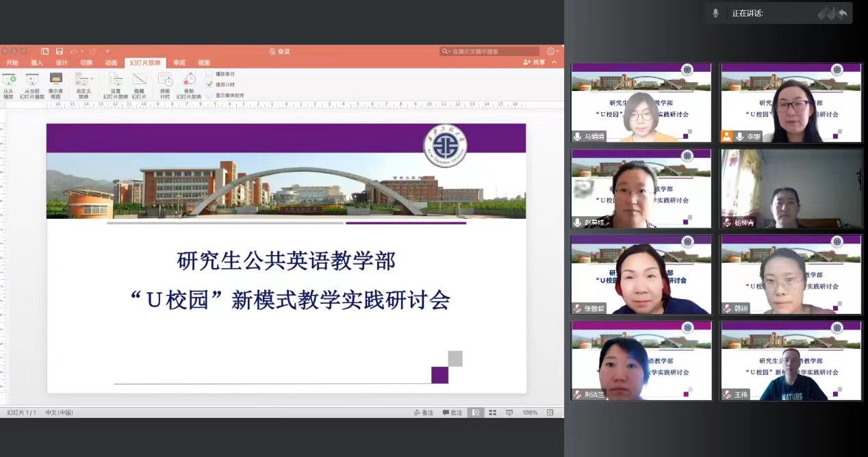This screenshot has width=868, height=457.
Task: Click the 共享 (Share) button
Action: (x=535, y=62)
